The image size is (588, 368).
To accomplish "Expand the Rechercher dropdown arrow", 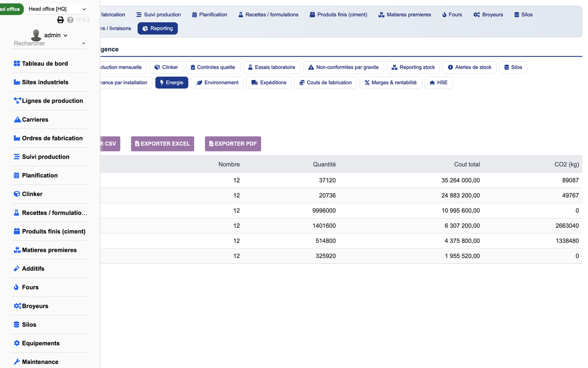I will coord(83,44).
